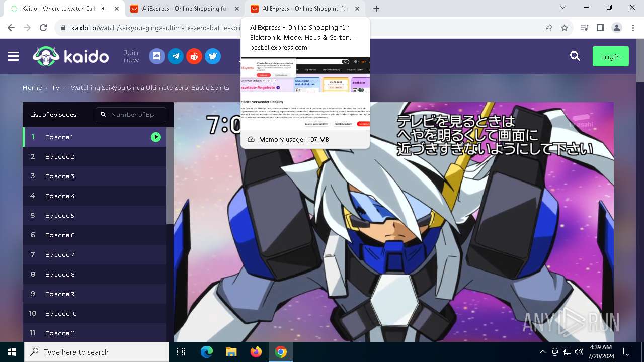
Task: Select Episode 1 in the list
Action: [x=94, y=137]
